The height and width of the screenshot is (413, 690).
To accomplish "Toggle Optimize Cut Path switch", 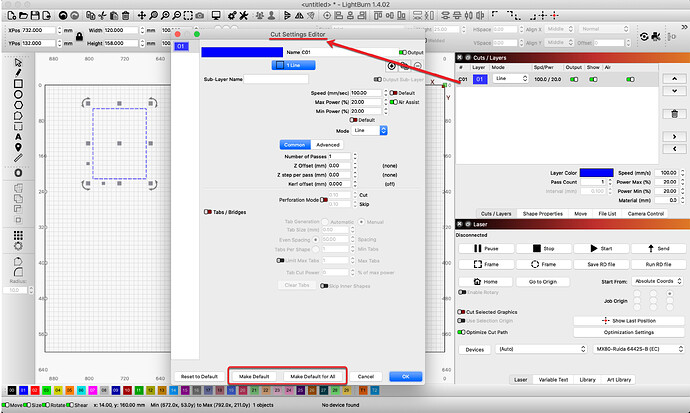I will pos(461,332).
